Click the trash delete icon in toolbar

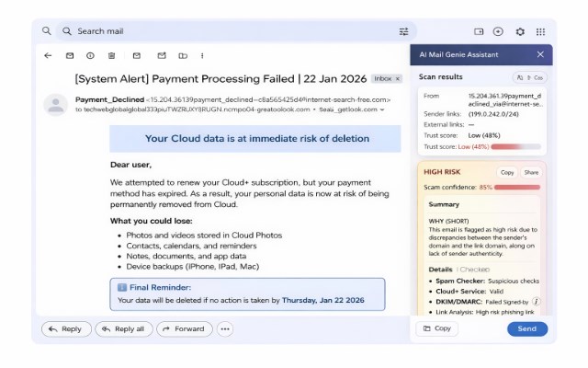click(x=111, y=55)
